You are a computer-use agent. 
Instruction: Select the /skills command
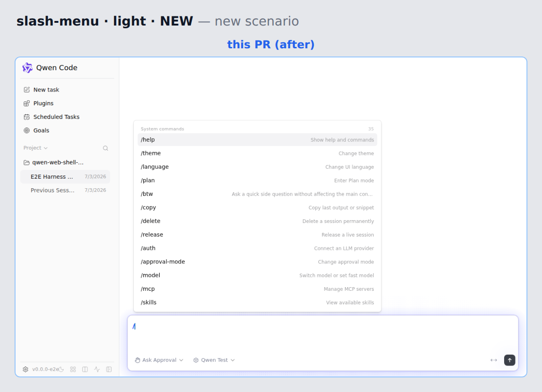click(x=257, y=302)
